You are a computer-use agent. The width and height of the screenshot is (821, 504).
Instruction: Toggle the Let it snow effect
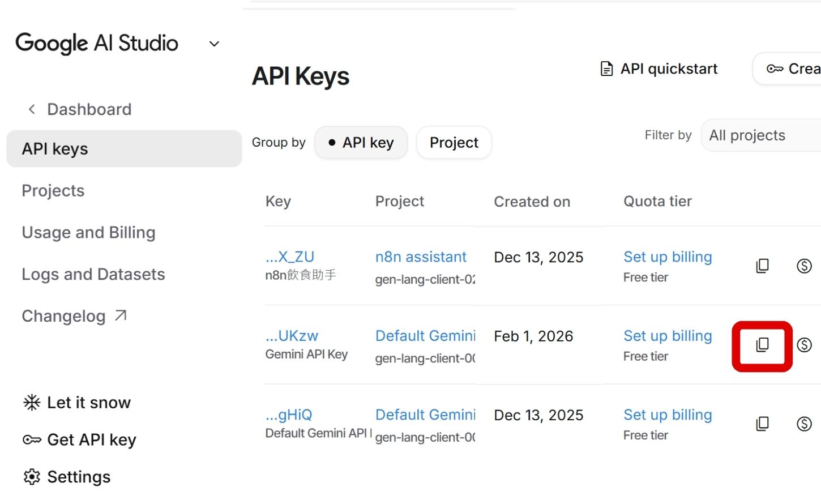77,403
